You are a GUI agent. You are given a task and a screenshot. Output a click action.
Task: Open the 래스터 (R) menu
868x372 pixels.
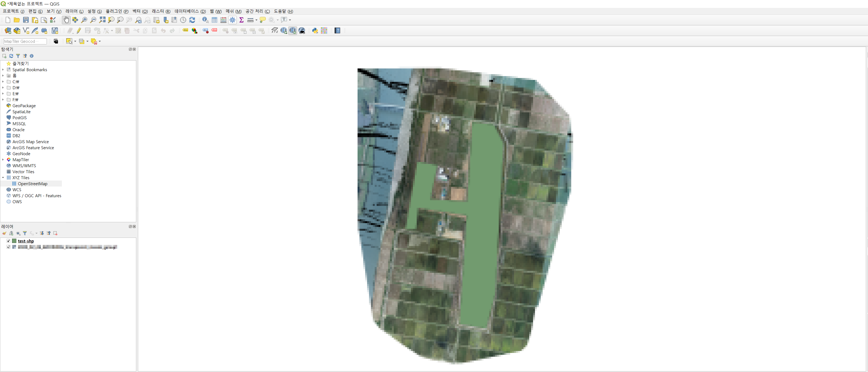pyautogui.click(x=161, y=11)
